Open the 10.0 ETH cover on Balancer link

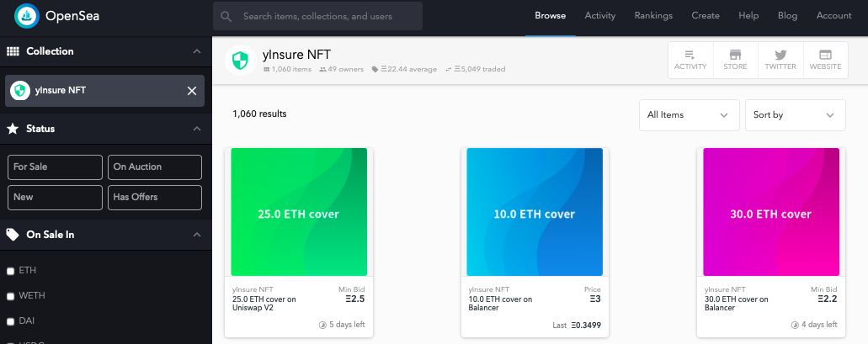click(500, 304)
